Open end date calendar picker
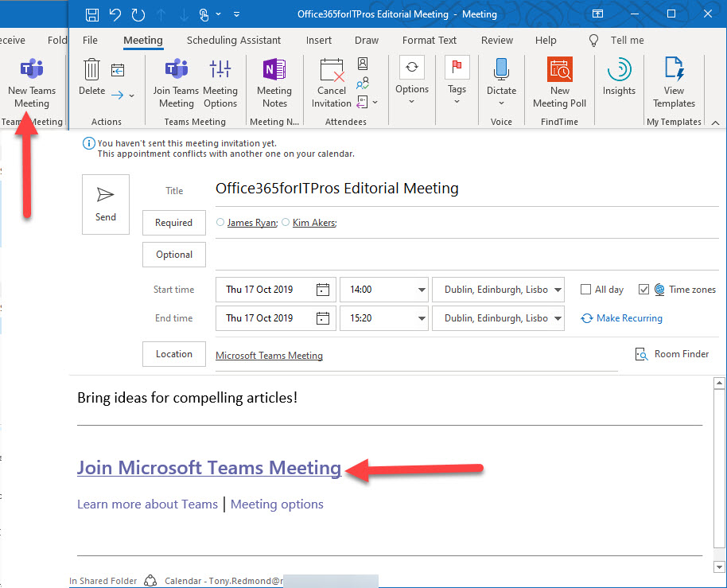The width and height of the screenshot is (727, 588). pos(323,318)
